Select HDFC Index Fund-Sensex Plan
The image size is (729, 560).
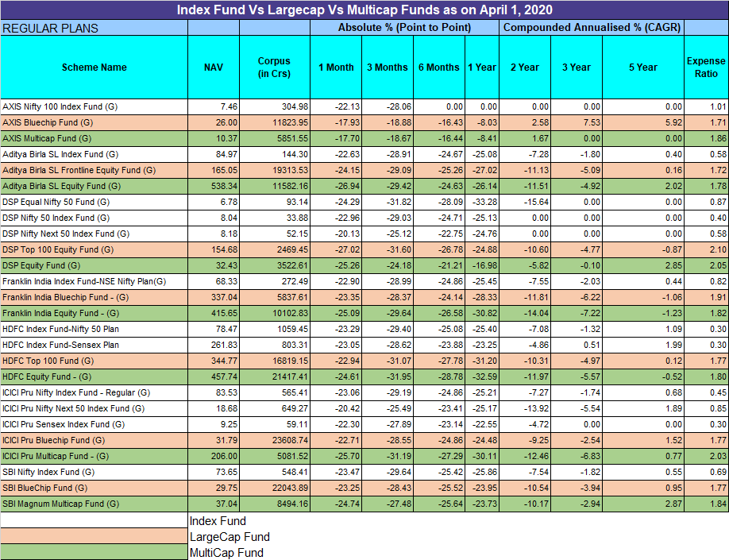[x=60, y=345]
